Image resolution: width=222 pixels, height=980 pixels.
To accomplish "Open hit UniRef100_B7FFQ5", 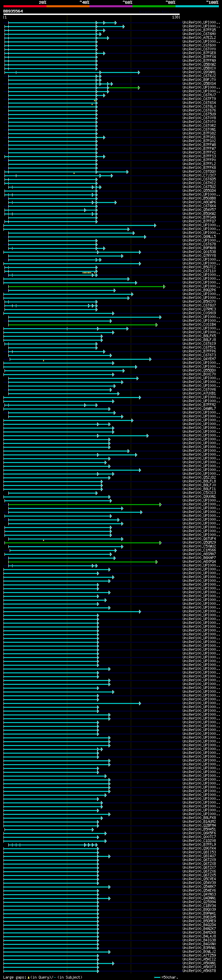I will [x=199, y=30].
